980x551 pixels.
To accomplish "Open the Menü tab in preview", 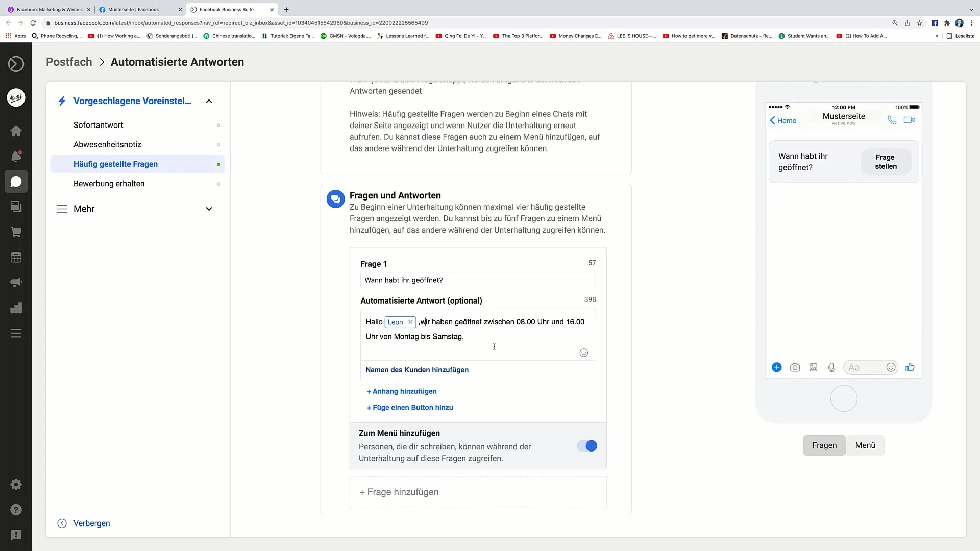I will 865,445.
